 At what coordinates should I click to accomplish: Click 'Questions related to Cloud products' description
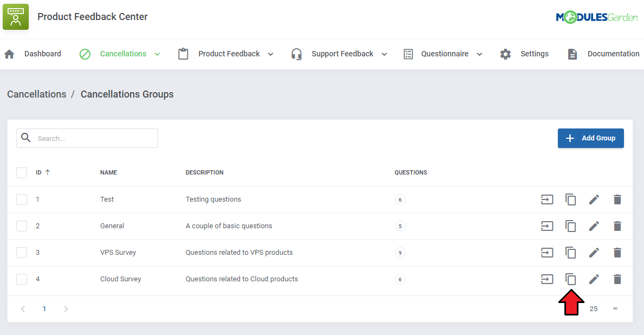click(x=242, y=279)
